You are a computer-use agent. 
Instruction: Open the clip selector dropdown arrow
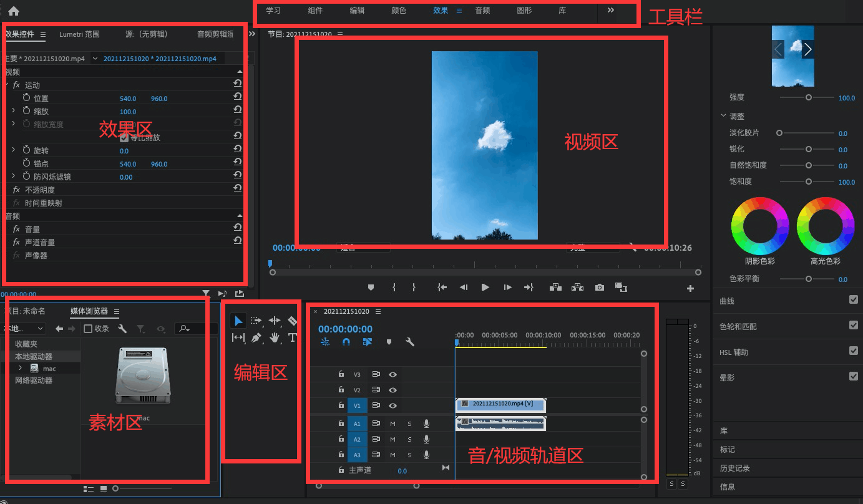[95, 59]
